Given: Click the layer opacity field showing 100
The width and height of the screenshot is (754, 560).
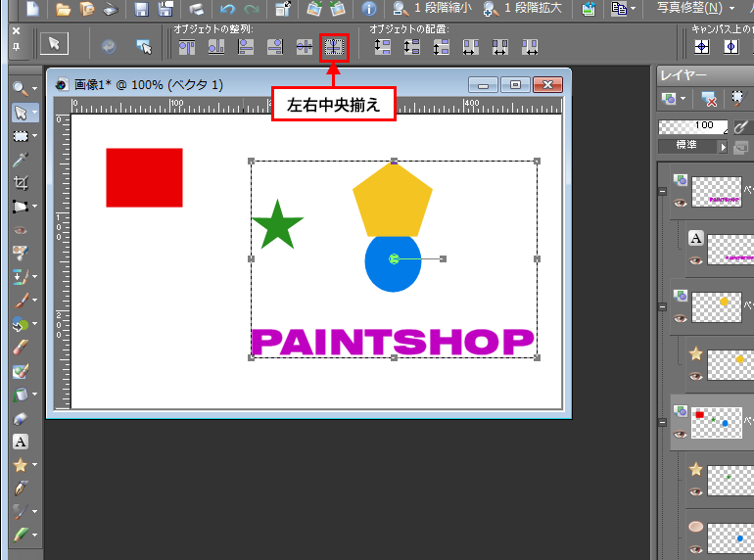Looking at the screenshot, I should coord(693,126).
